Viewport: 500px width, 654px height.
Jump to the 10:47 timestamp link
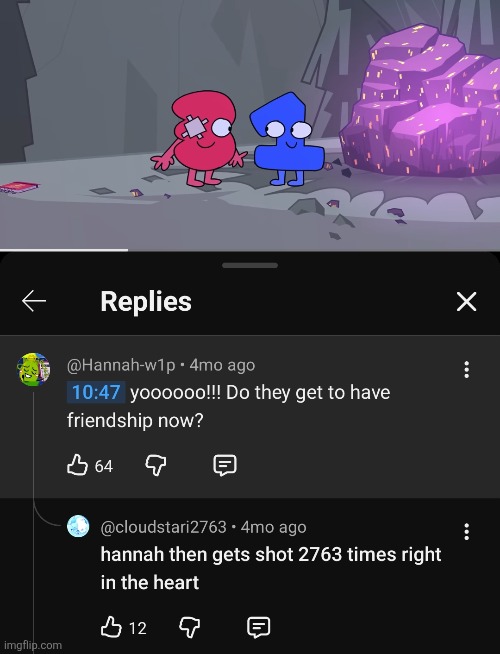tap(96, 392)
